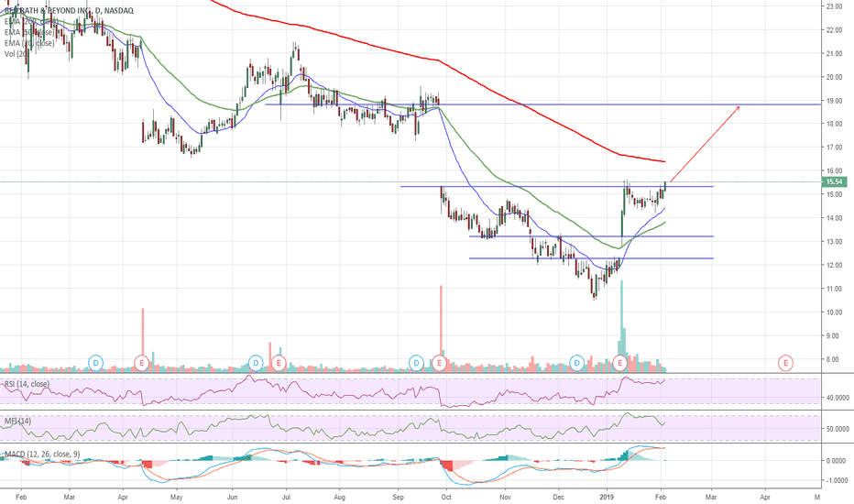This screenshot has height=504, width=854.
Task: Select the horizontal resistance line at 18.80
Action: [542, 104]
